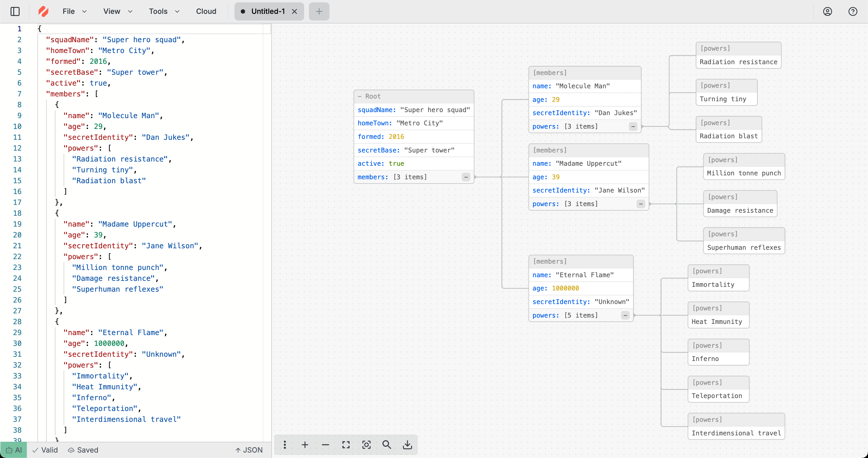Image resolution: width=868 pixels, height=458 pixels.
Task: Click the JSON export button
Action: click(x=249, y=450)
